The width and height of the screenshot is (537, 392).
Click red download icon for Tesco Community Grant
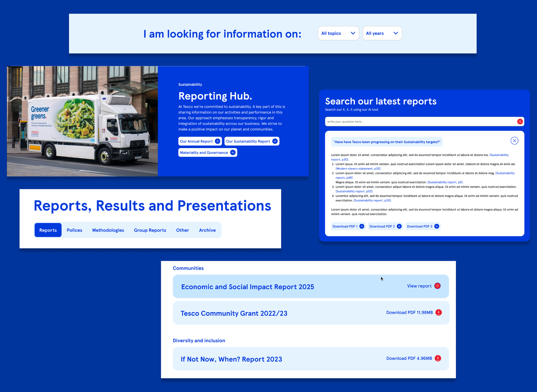(439, 313)
